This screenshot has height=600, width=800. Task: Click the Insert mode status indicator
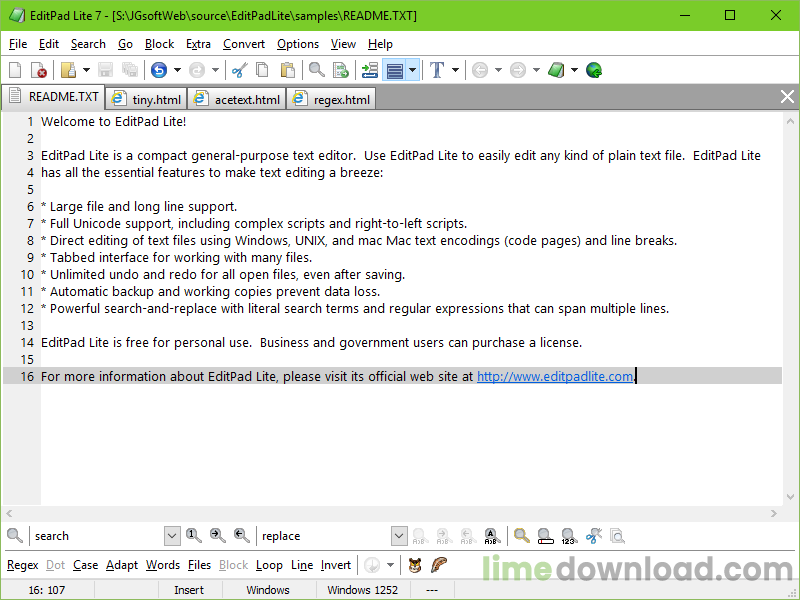tap(189, 590)
